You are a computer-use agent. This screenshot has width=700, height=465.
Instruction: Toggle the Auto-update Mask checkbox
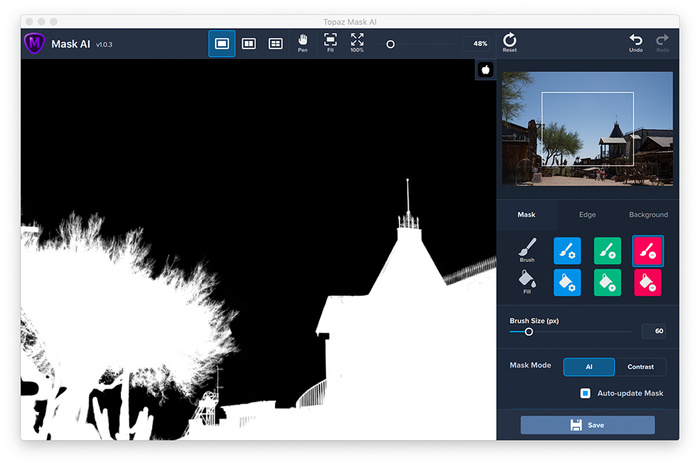tap(585, 393)
